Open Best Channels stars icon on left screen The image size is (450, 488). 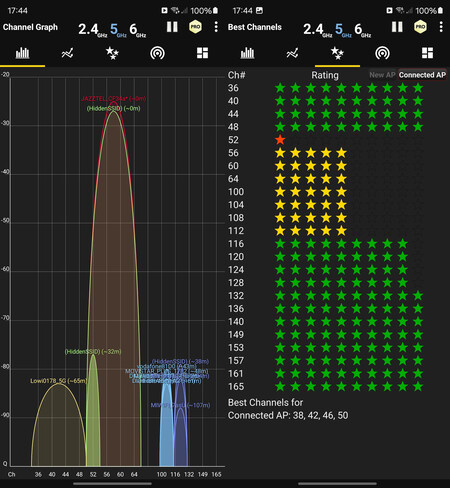point(112,53)
